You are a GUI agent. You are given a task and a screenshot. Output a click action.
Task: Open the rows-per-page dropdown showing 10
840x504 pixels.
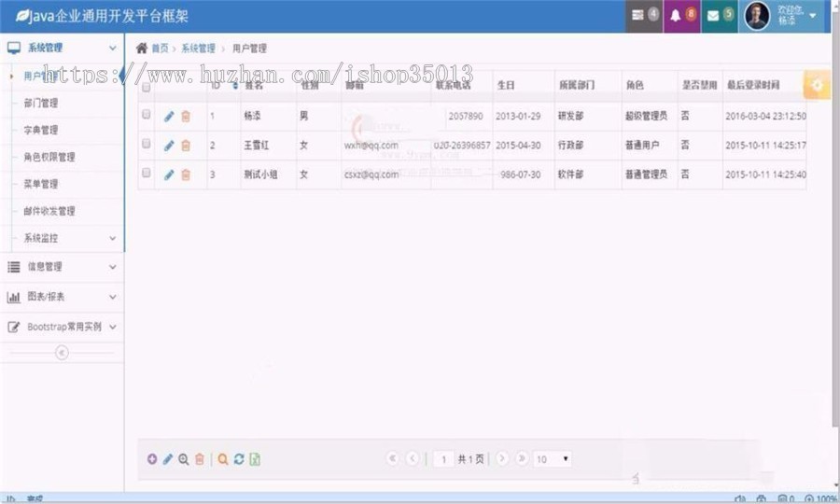[x=553, y=459]
